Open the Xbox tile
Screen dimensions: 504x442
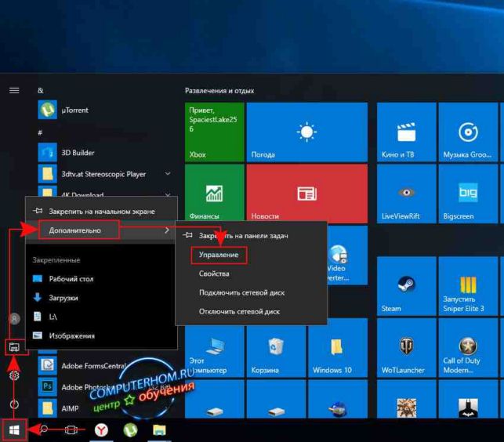215,132
